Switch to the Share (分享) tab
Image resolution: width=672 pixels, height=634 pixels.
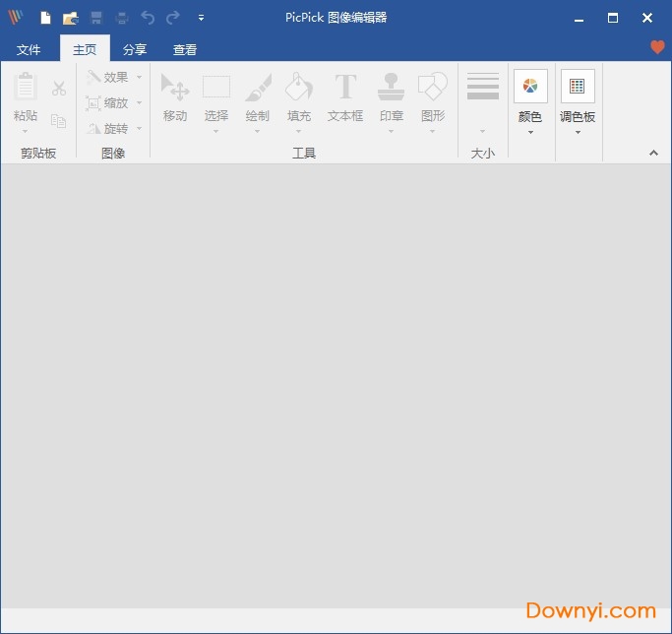point(135,49)
